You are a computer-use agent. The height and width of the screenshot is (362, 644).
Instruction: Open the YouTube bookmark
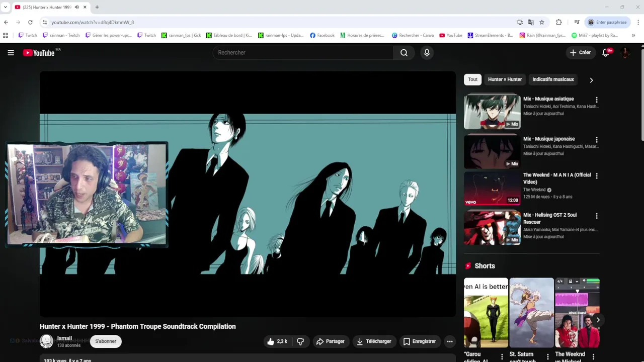click(451, 35)
